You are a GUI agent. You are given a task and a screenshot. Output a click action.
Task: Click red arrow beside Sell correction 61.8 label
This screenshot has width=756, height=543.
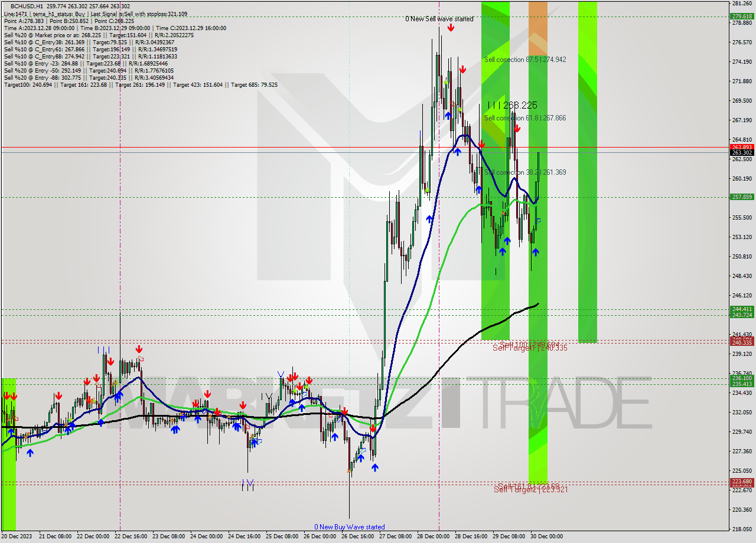pyautogui.click(x=517, y=128)
